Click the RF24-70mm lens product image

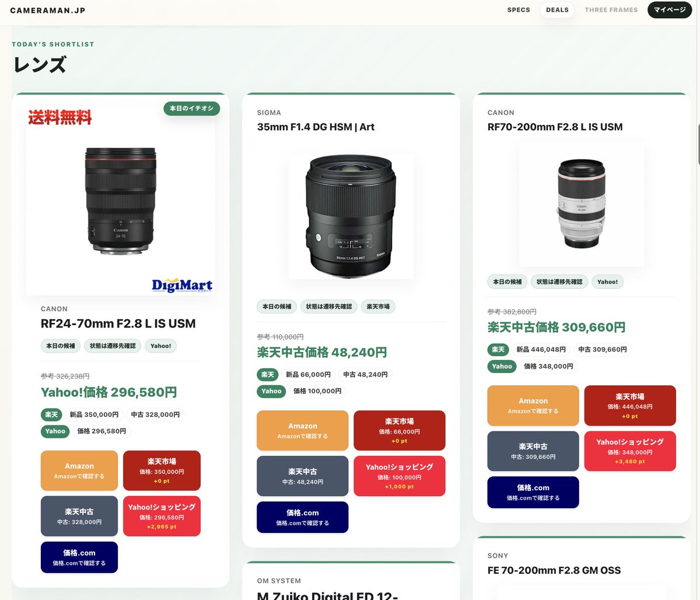click(x=120, y=201)
